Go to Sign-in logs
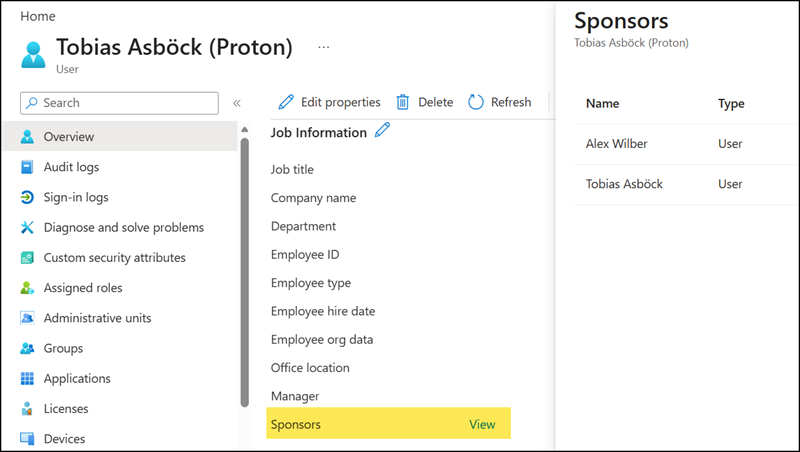This screenshot has height=452, width=800. point(76,197)
